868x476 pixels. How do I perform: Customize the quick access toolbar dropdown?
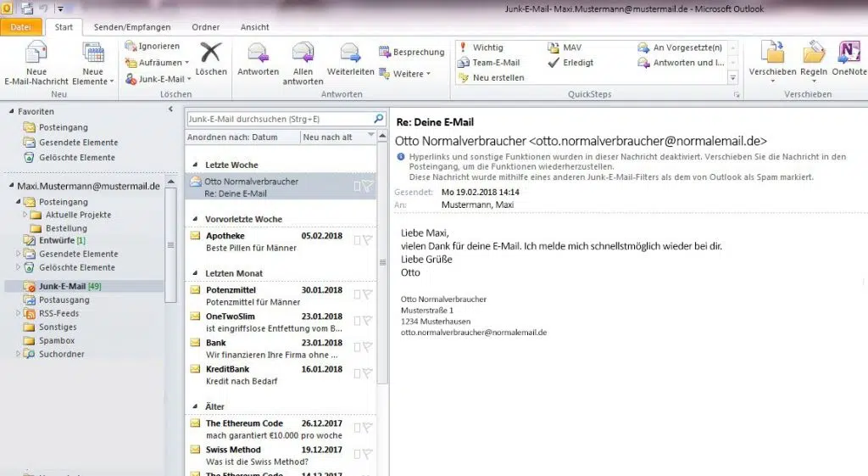pos(60,8)
